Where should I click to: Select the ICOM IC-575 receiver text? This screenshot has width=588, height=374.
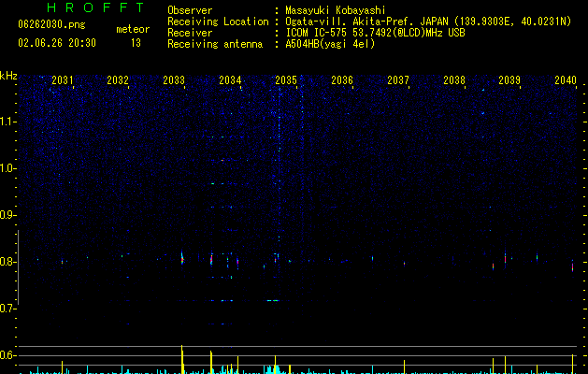375,33
